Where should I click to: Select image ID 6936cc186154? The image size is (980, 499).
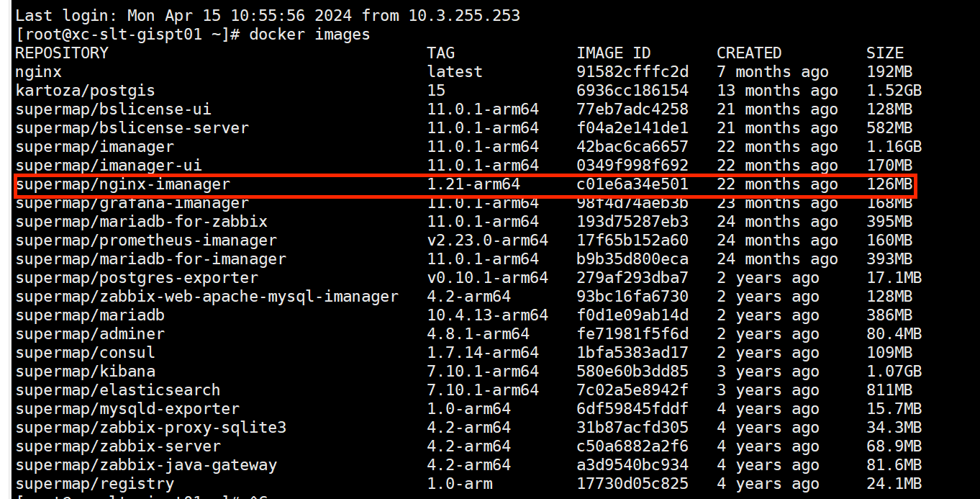[x=632, y=91]
